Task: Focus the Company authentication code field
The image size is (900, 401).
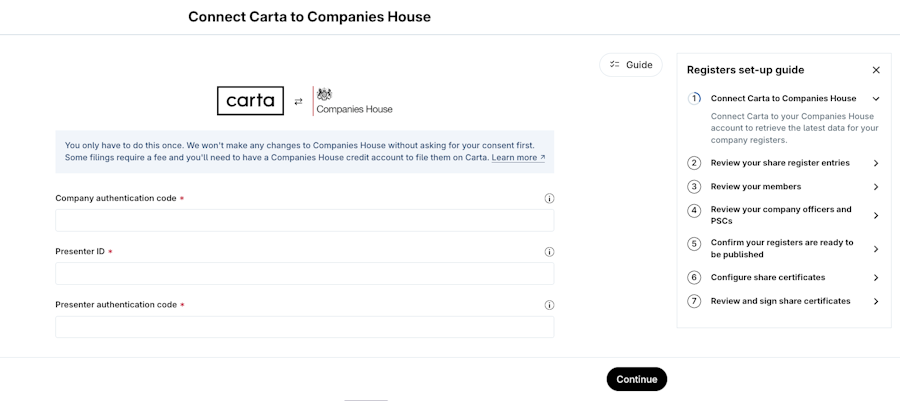Action: click(304, 221)
